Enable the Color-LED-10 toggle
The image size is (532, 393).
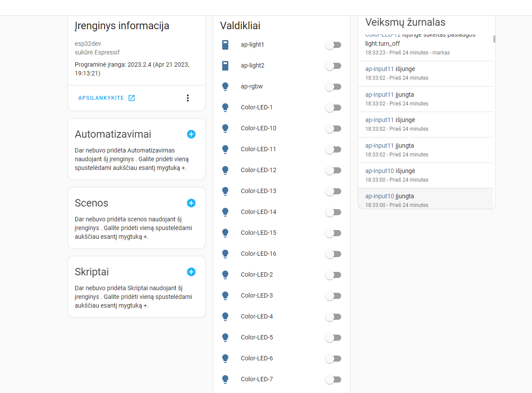[x=333, y=129]
